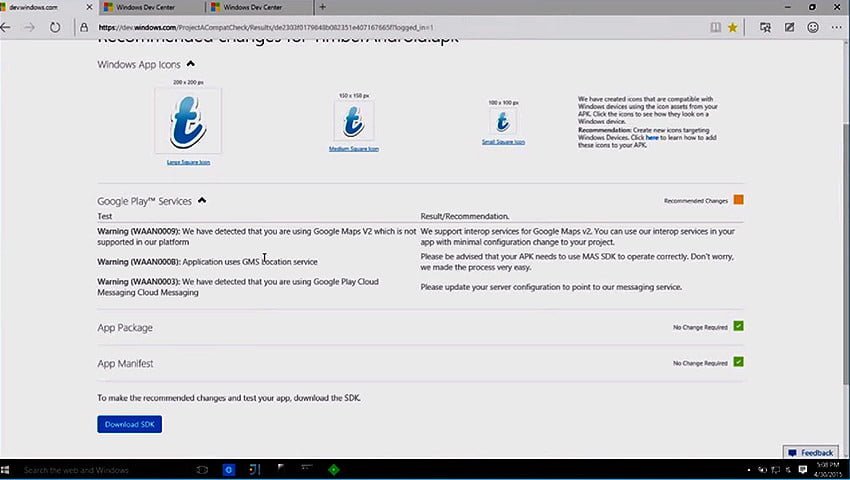Open the Large Square Icon link

pyautogui.click(x=188, y=162)
